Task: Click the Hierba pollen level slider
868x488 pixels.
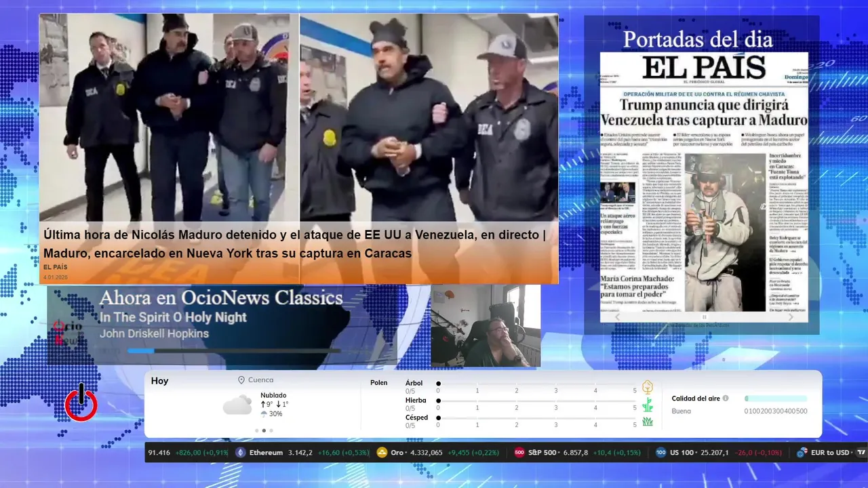Action: [x=536, y=401]
